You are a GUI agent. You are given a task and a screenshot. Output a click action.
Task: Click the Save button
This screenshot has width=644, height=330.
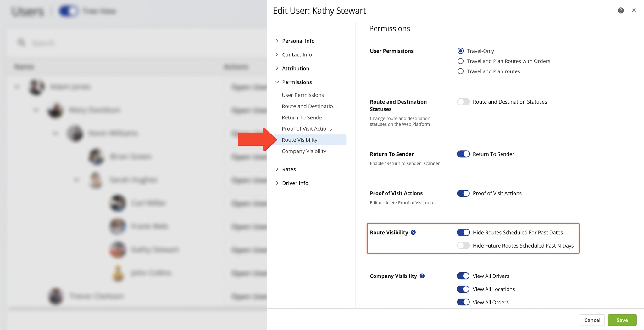pos(622,320)
